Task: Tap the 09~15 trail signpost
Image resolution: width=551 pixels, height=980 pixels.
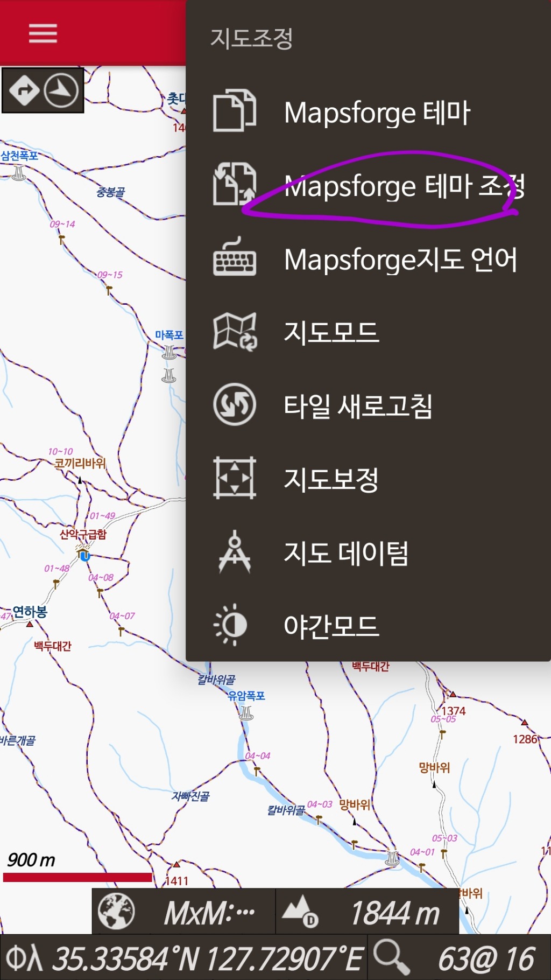Action: pyautogui.click(x=109, y=290)
